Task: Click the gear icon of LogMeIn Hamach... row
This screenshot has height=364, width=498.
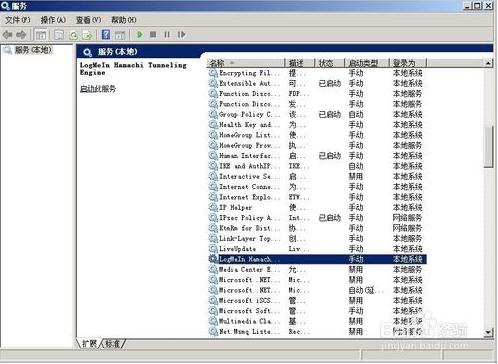Action: pos(213,259)
